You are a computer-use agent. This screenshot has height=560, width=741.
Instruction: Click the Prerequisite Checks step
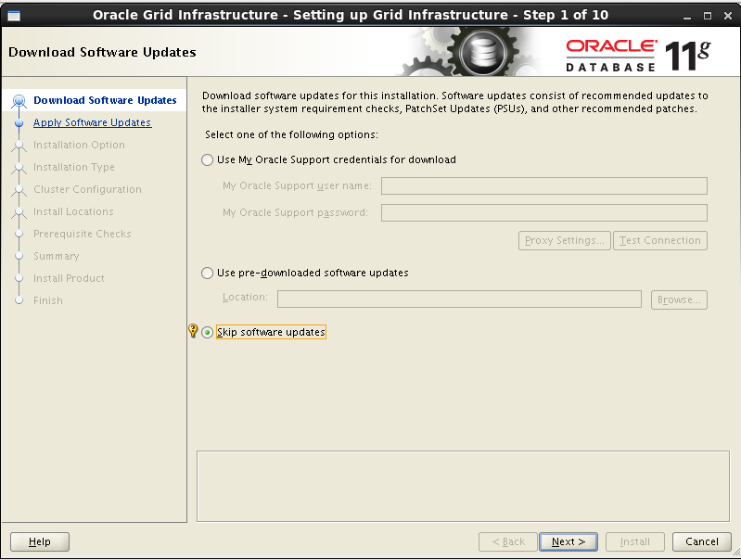83,234
